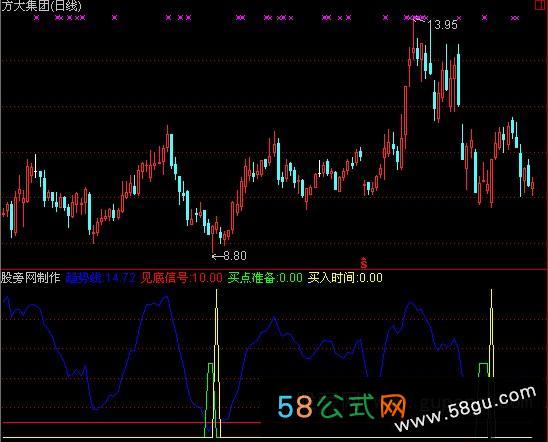The width and height of the screenshot is (548, 442).
Task: Click the red S marker under the price chart
Action: [364, 263]
